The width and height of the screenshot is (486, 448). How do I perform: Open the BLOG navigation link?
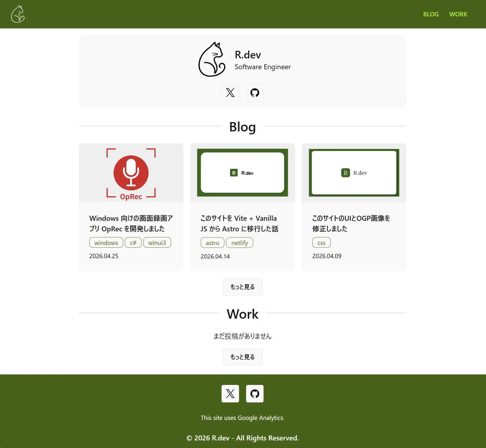pyautogui.click(x=431, y=14)
